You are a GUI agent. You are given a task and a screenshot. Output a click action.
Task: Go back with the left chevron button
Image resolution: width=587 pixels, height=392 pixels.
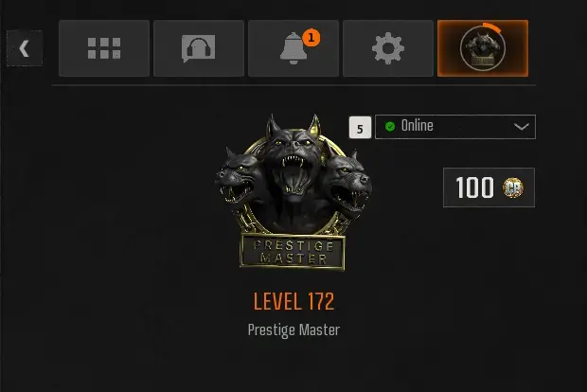pyautogui.click(x=25, y=48)
